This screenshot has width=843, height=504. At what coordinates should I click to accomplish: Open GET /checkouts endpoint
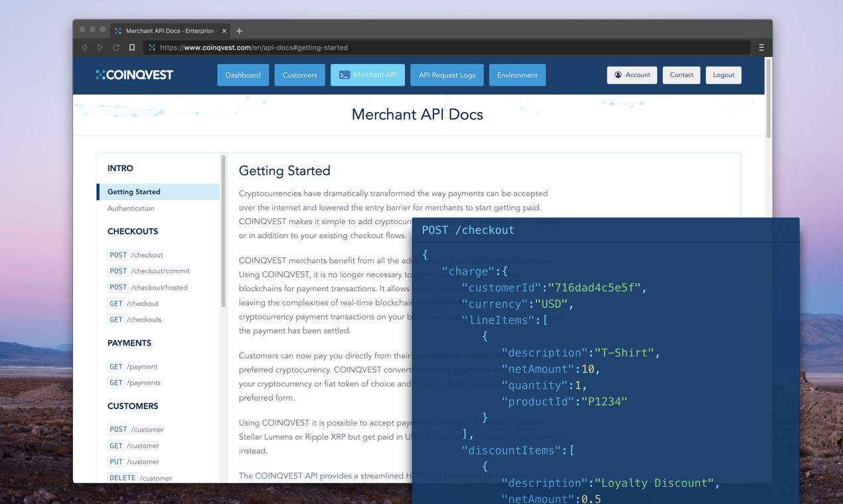(135, 319)
